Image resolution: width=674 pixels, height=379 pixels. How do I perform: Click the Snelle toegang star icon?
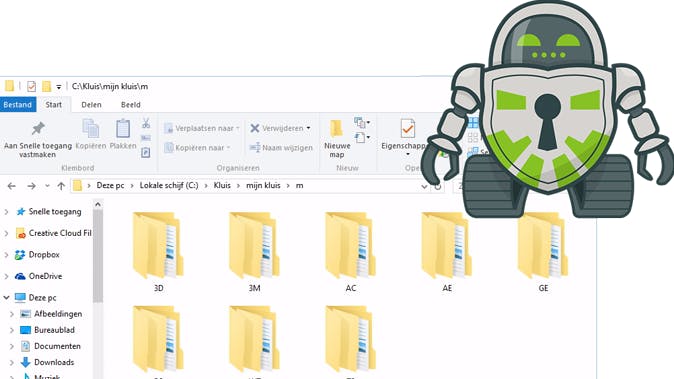pyautogui.click(x=21, y=211)
